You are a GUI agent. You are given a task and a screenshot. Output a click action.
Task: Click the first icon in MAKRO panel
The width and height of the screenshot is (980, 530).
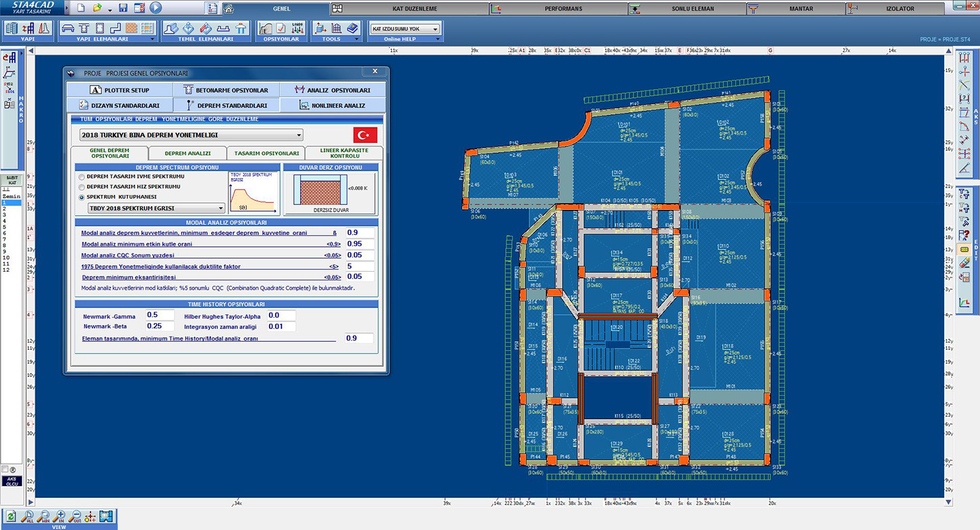9,59
